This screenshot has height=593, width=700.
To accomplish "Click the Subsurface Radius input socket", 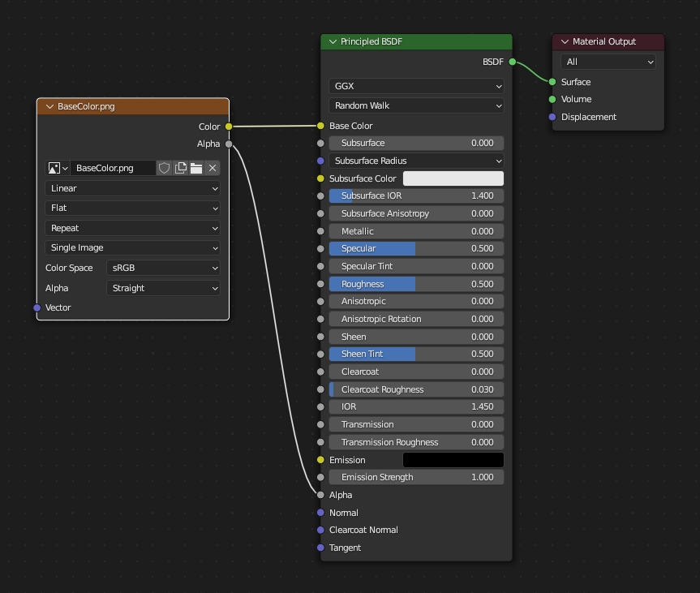I will click(320, 161).
